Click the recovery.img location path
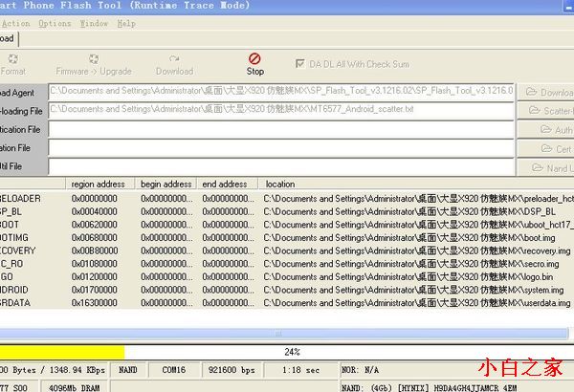The width and height of the screenshot is (574, 392). pyautogui.click(x=417, y=250)
